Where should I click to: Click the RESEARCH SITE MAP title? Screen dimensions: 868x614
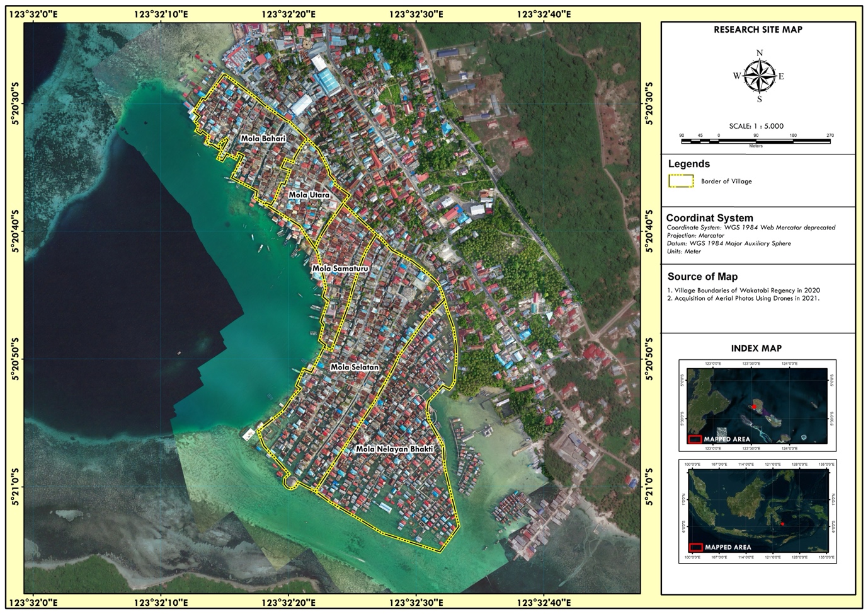pyautogui.click(x=758, y=30)
